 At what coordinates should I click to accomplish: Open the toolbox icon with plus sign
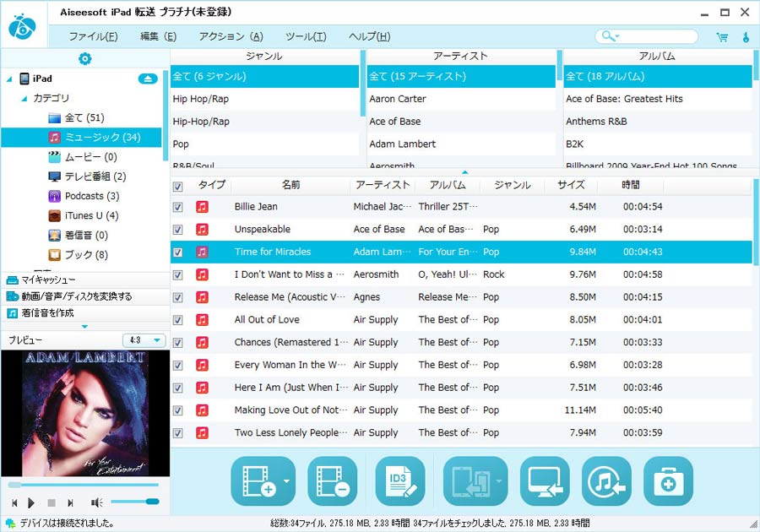(668, 481)
